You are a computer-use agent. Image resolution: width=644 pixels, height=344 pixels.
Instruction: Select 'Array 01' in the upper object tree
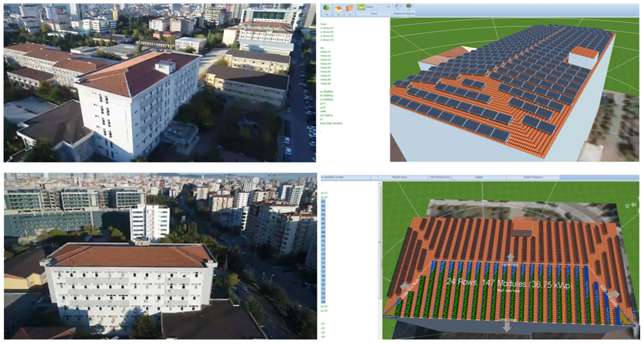pyautogui.click(x=327, y=28)
